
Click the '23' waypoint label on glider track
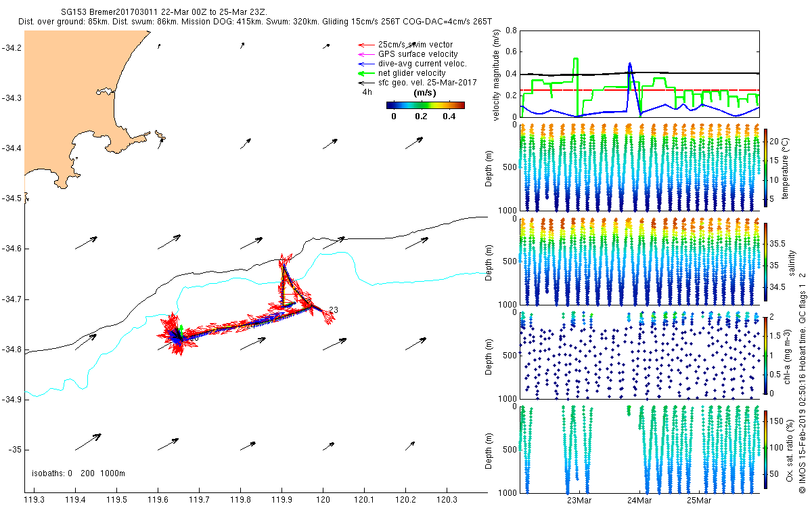[333, 310]
